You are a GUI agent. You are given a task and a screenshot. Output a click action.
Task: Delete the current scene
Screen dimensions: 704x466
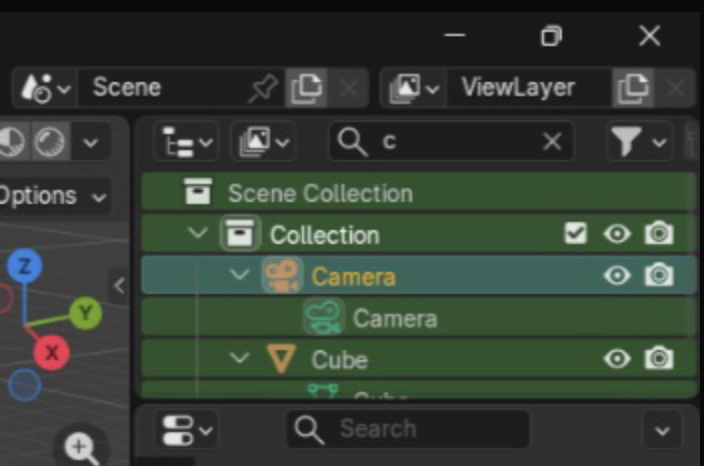pyautogui.click(x=348, y=87)
